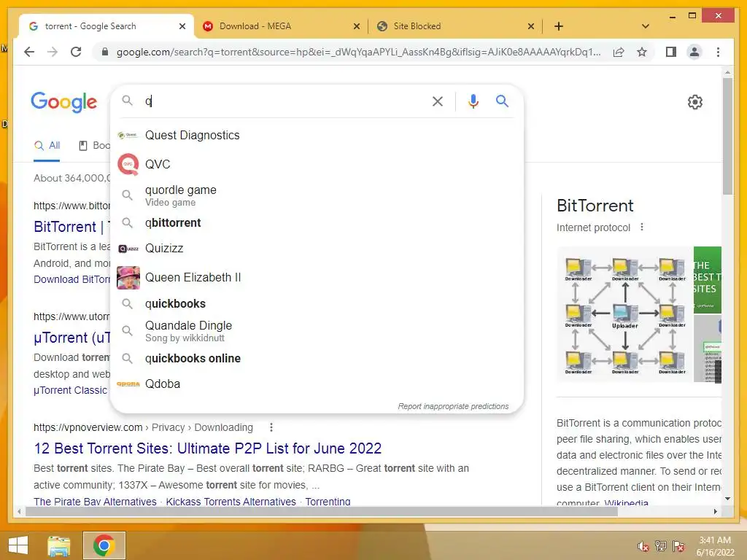The height and width of the screenshot is (560, 747).
Task: Select the Quandale Dingle suggestion
Action: [x=317, y=331]
